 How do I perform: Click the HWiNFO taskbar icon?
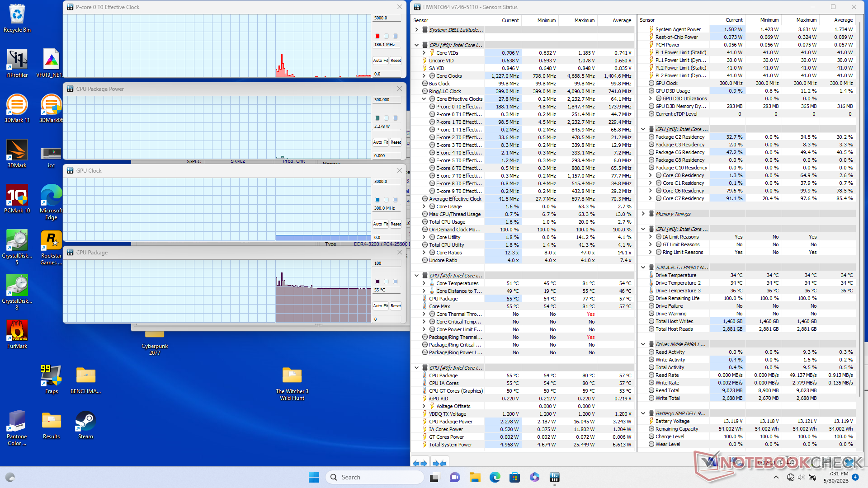point(555,477)
